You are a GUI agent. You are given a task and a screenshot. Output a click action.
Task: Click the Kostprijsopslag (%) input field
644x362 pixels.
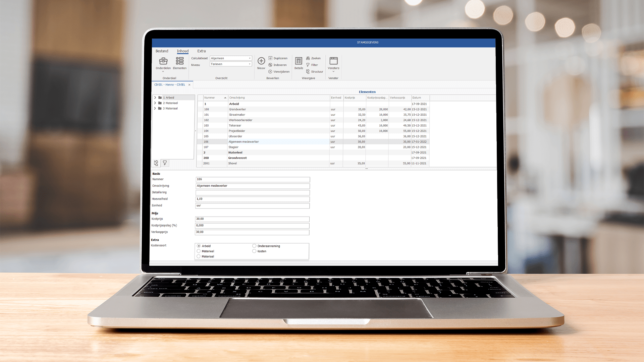(x=252, y=226)
